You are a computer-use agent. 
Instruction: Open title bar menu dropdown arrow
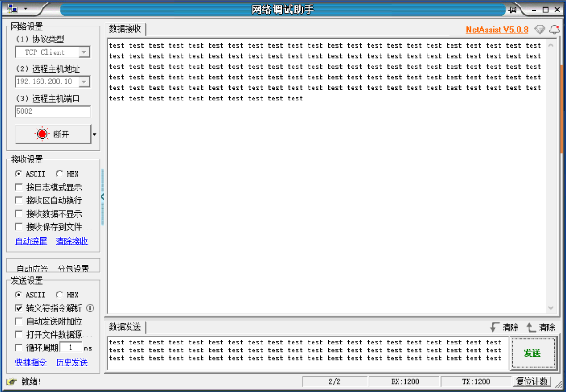tap(25, 9)
